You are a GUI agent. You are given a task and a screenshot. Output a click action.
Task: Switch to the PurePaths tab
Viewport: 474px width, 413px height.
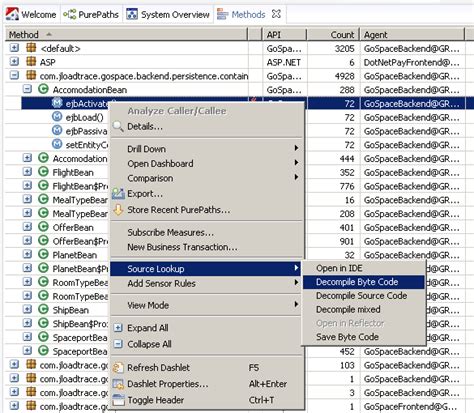(x=91, y=15)
